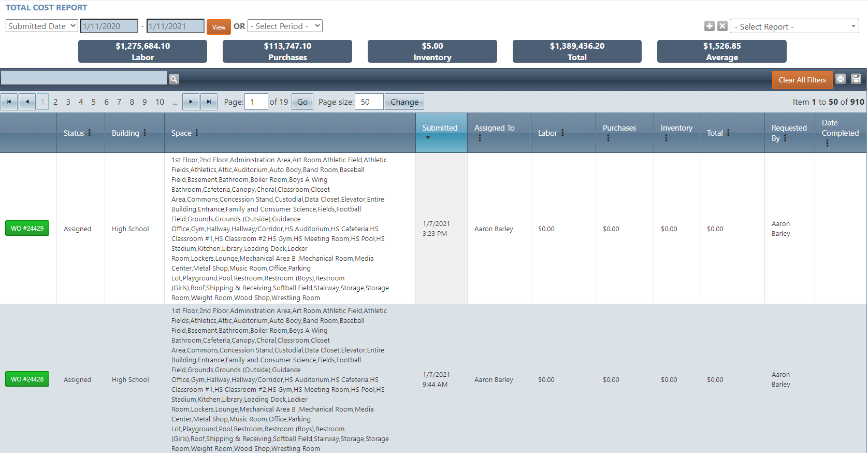Screen dimensions: 868x453
Task: Click the Inventory total summary tile
Action: click(x=432, y=51)
